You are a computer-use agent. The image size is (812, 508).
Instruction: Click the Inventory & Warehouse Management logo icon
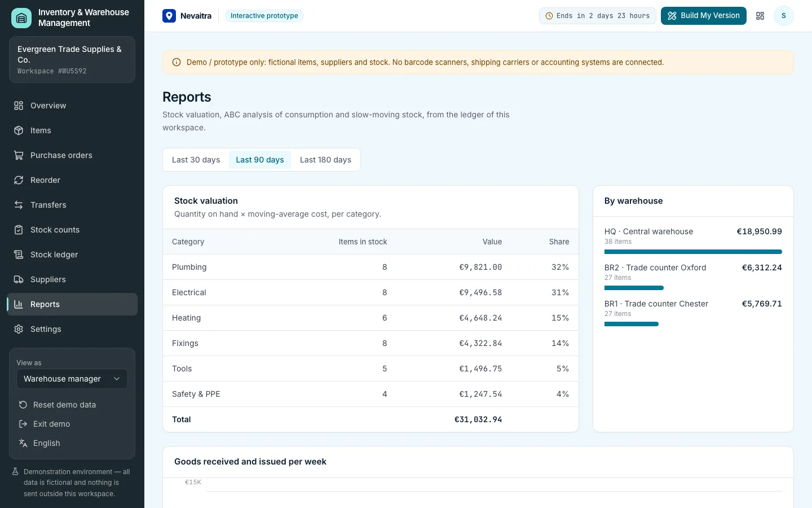tap(21, 17)
